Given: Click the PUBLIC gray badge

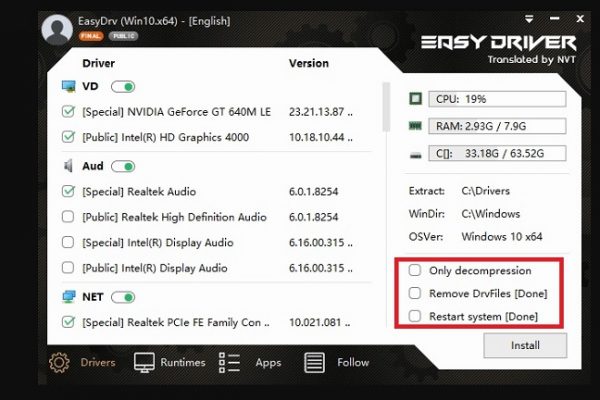Looking at the screenshot, I should pyautogui.click(x=123, y=36).
